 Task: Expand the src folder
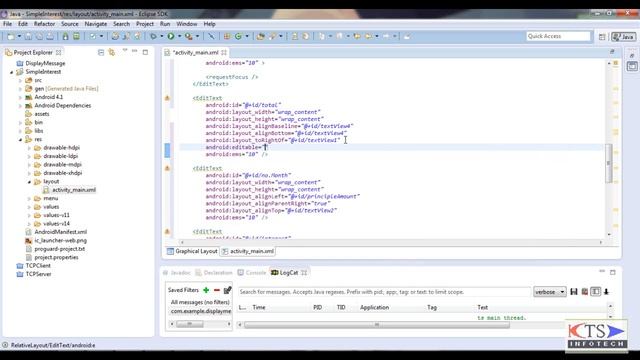point(20,80)
